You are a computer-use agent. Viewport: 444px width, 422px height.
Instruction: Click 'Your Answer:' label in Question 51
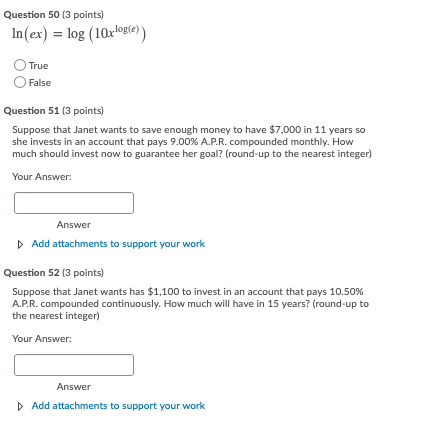tap(42, 177)
